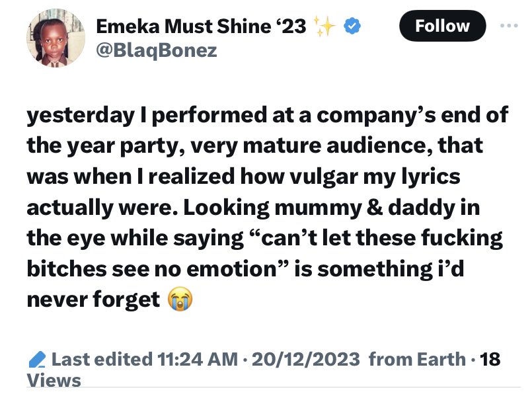Screen dimensions: 532x404
Task: Click the sparkles emoji beside the name
Action: (325, 26)
